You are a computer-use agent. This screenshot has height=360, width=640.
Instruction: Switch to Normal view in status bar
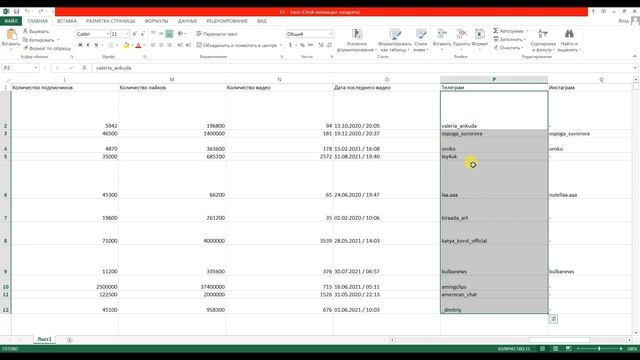[542, 349]
